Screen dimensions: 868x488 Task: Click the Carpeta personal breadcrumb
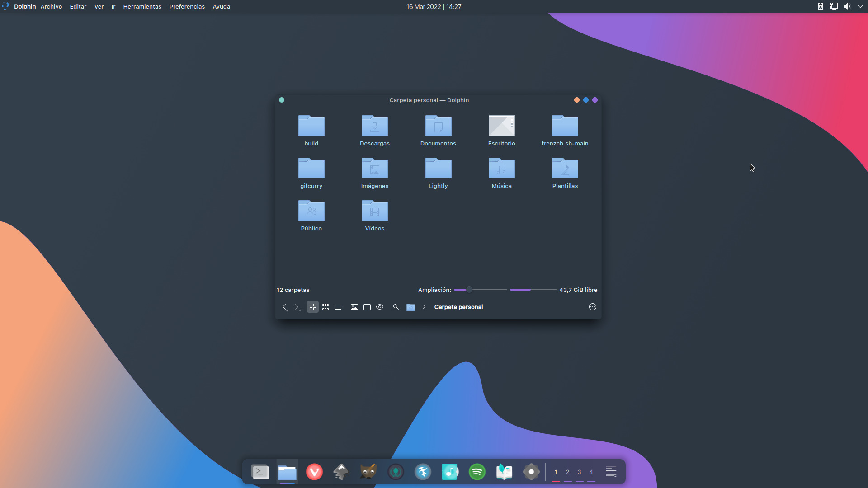458,307
